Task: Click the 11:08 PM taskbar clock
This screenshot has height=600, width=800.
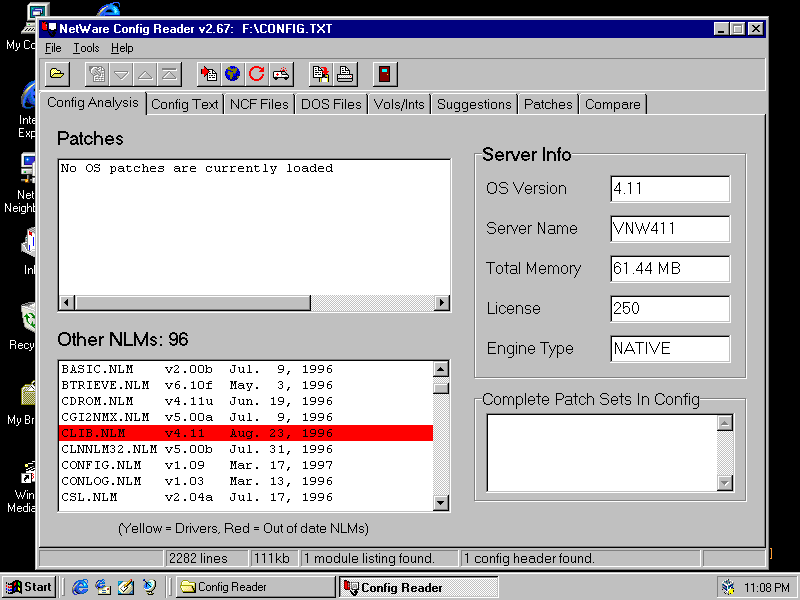Action: click(x=767, y=588)
